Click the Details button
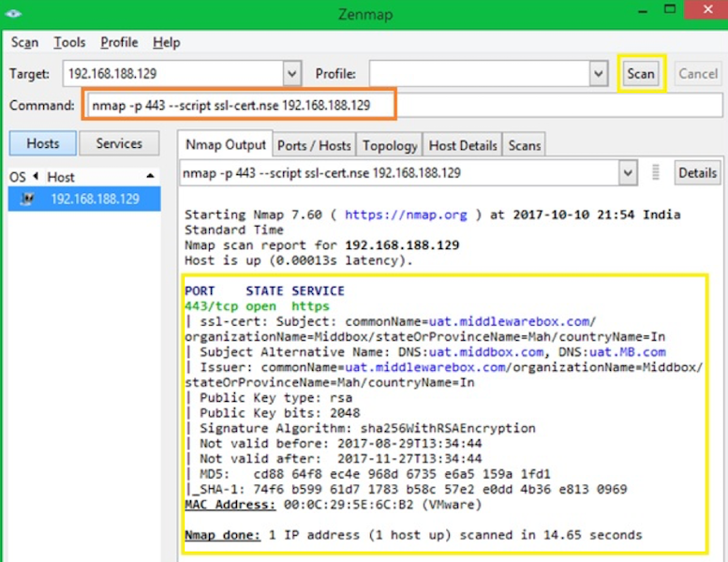 [x=697, y=172]
